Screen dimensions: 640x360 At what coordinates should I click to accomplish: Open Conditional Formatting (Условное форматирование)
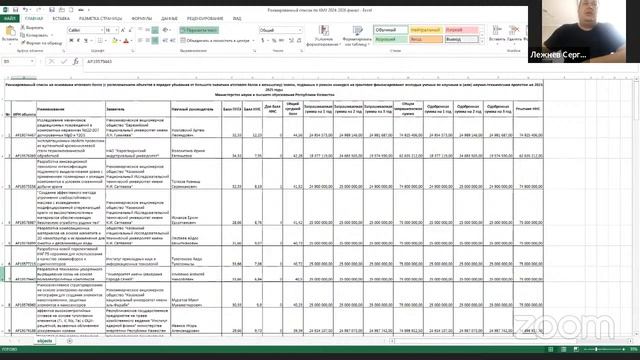tap(324, 36)
